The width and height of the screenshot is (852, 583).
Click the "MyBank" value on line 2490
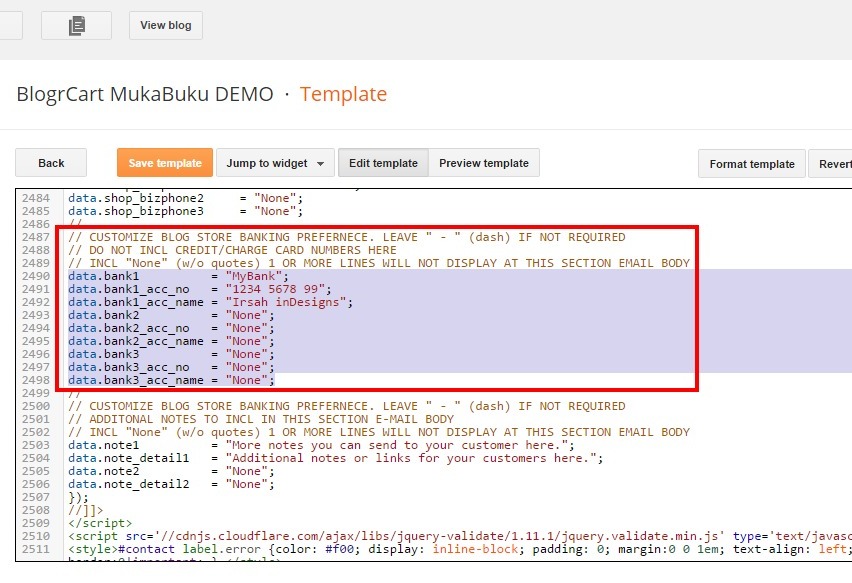[254, 276]
